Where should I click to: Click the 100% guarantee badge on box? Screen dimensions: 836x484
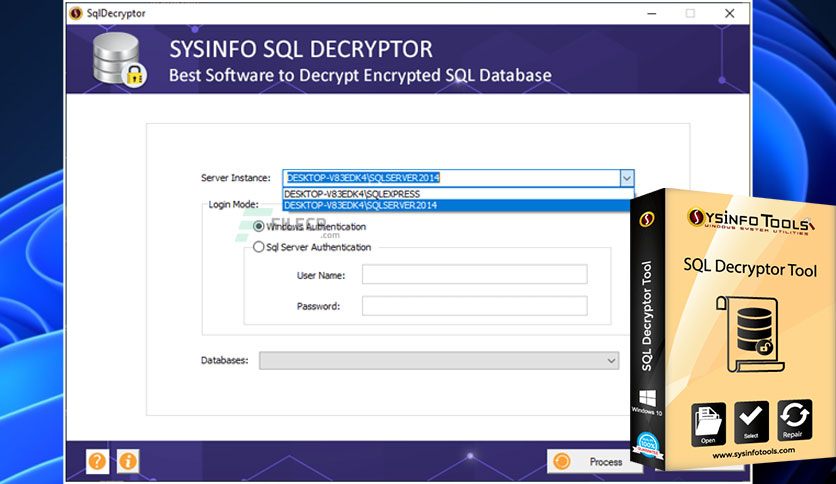(x=648, y=445)
